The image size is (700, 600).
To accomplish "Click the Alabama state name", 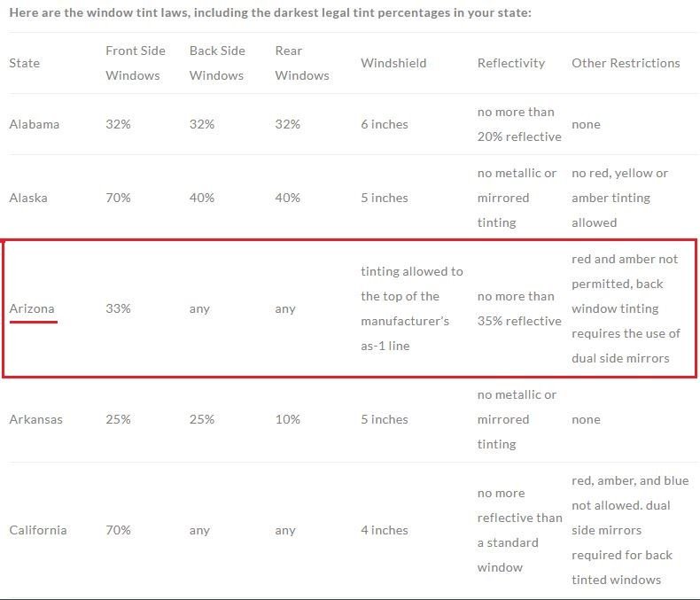I will click(35, 124).
